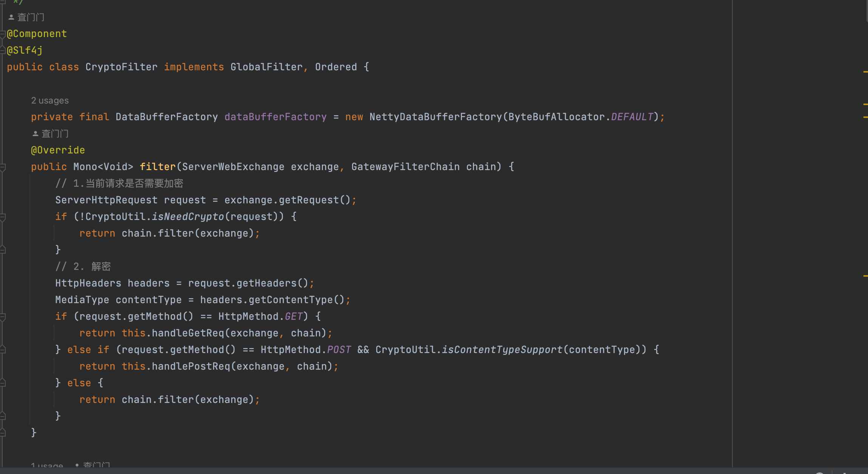Click the GET constant of HttpMethod
The image size is (868, 474).
click(x=294, y=316)
